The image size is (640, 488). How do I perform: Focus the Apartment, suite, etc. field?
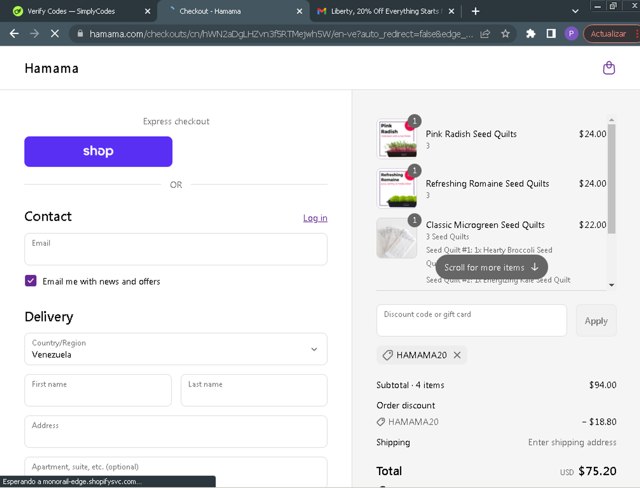point(176,472)
